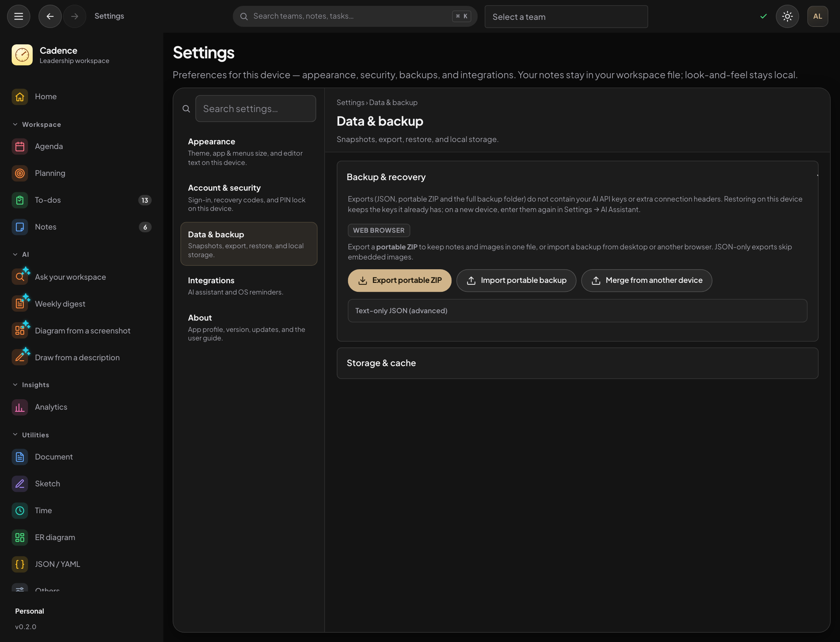The width and height of the screenshot is (840, 642).
Task: Click the Personal label in sidebar footer
Action: pos(30,611)
